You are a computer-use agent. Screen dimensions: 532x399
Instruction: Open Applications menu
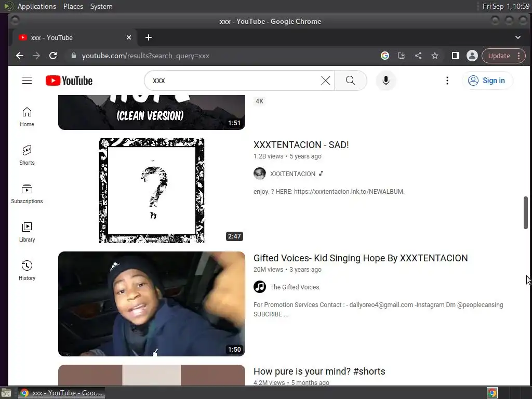(x=37, y=6)
